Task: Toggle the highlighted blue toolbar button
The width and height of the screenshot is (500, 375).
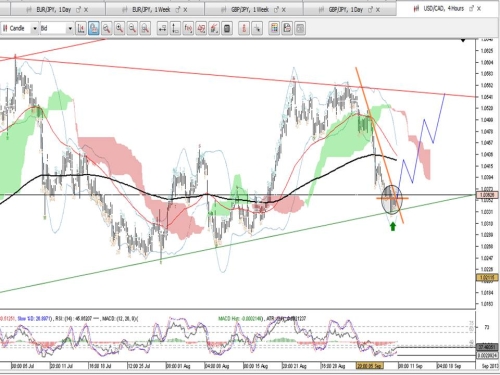Action: [94, 28]
